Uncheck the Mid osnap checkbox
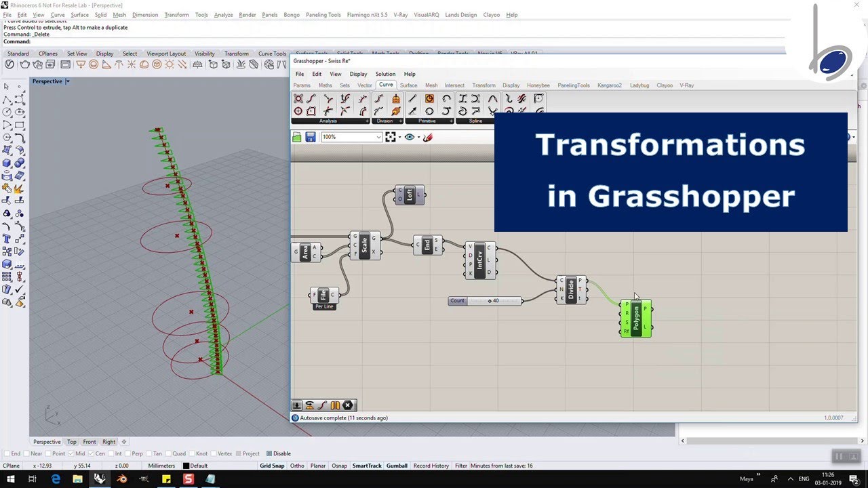The width and height of the screenshot is (868, 488). [71, 453]
